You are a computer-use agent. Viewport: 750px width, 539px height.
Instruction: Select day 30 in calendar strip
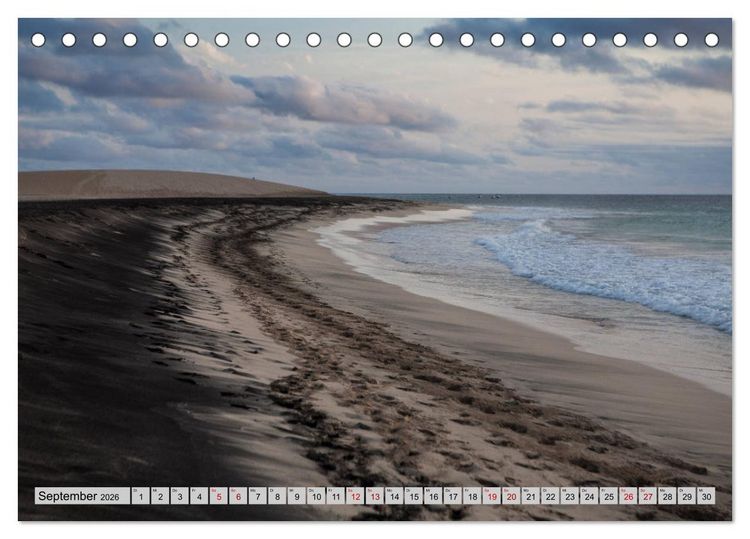[707, 495]
